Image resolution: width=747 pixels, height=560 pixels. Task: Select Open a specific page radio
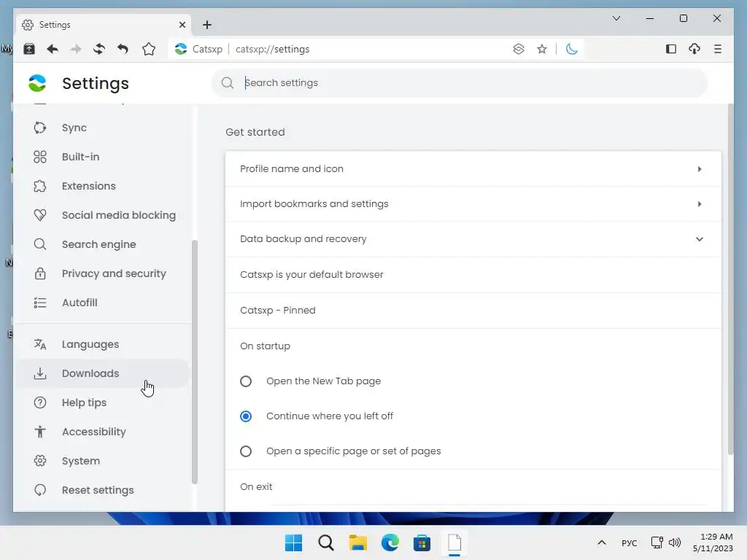pos(246,451)
